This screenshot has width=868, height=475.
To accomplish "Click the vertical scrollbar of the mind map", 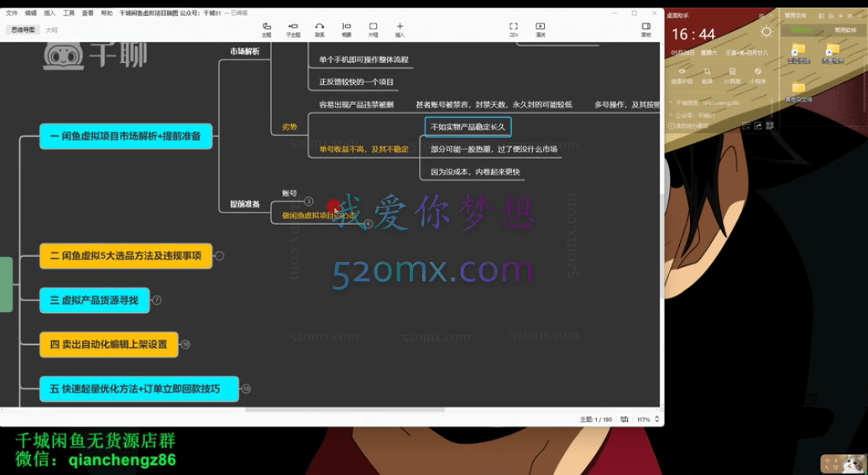I will [x=661, y=247].
